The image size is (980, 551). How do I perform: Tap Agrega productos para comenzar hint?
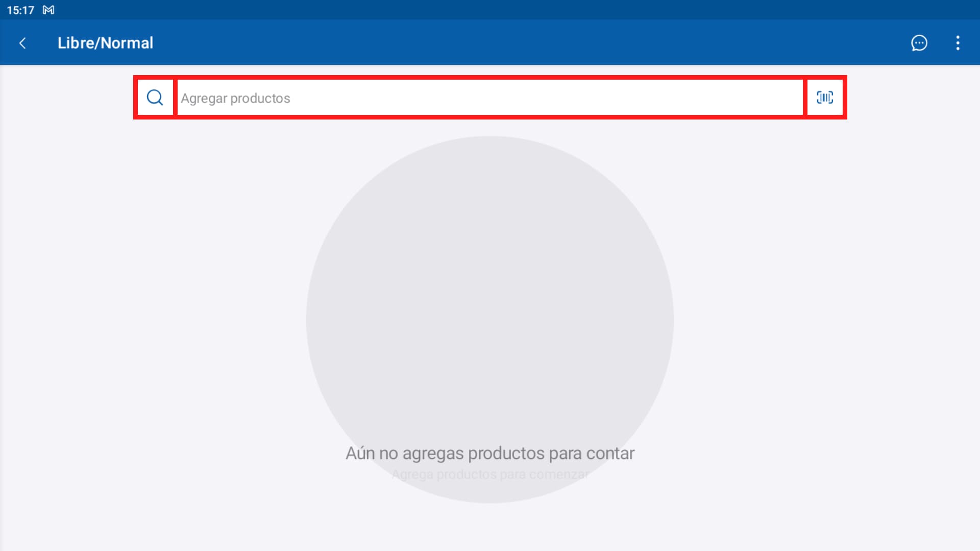[490, 474]
